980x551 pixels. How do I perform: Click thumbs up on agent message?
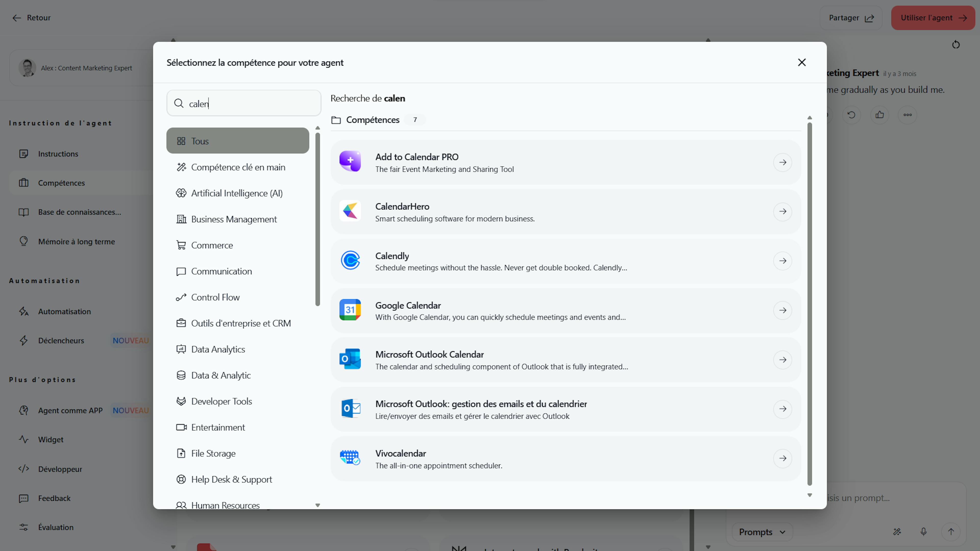[x=879, y=115]
